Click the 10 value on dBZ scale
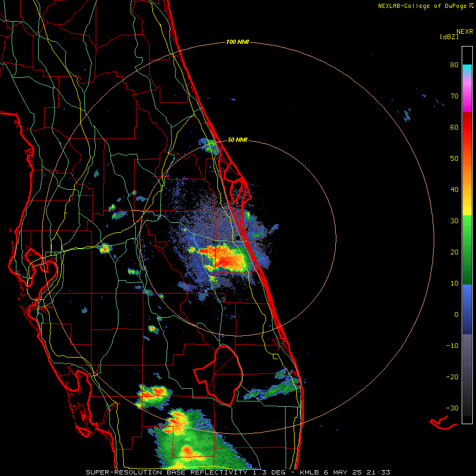The width and height of the screenshot is (476, 476). coord(454,283)
